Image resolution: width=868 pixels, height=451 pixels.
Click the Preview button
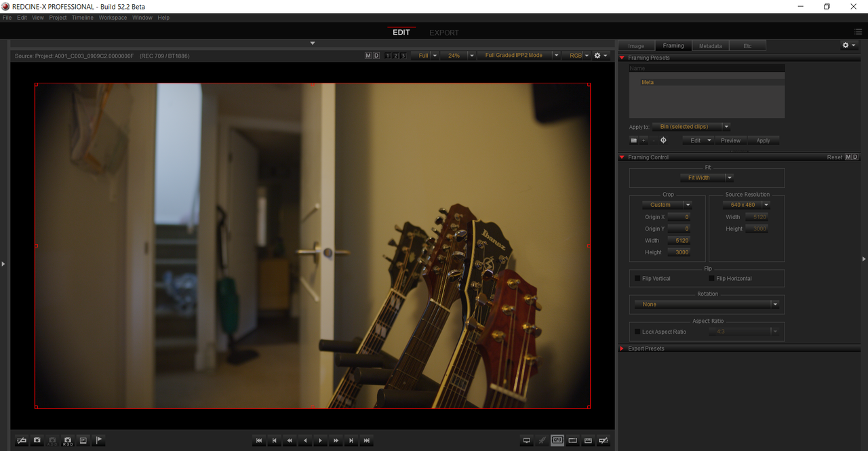point(730,140)
